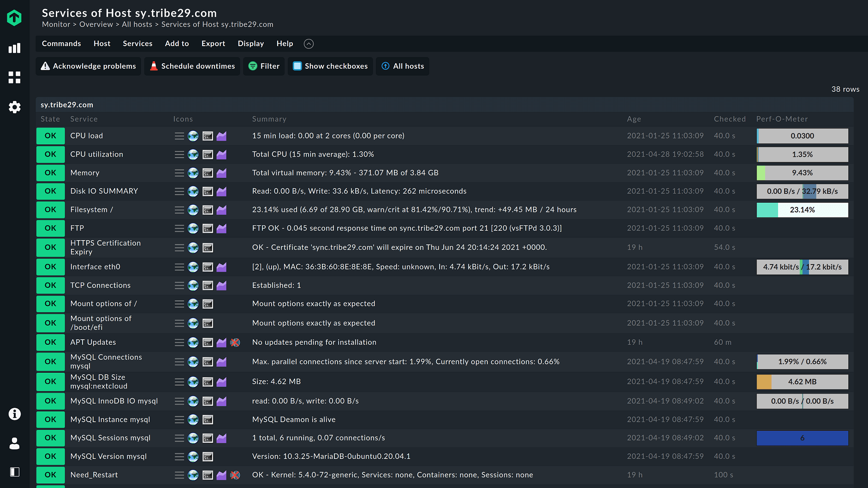Click terminal icon for MySQL DB Size
This screenshot has width=868, height=488.
click(208, 382)
